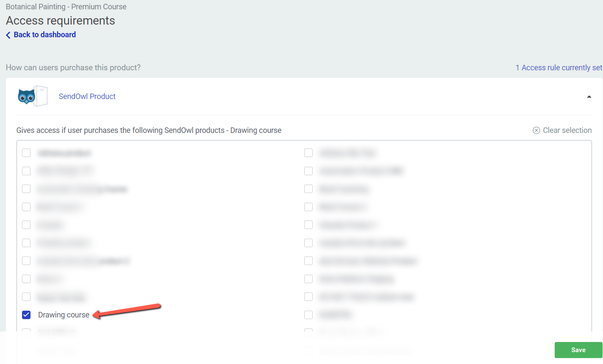The height and width of the screenshot is (364, 603).
Task: Click the circled X Clear selection icon
Action: pyautogui.click(x=536, y=130)
